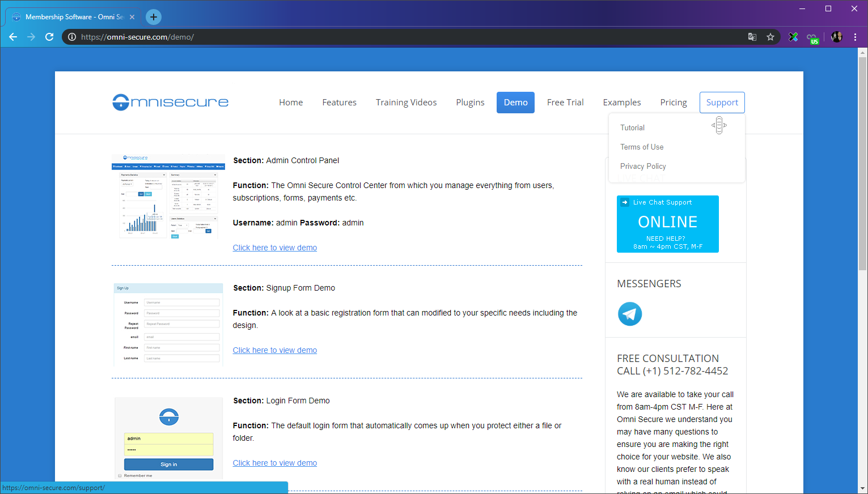The image size is (868, 494).
Task: Reload the current page
Action: [49, 37]
